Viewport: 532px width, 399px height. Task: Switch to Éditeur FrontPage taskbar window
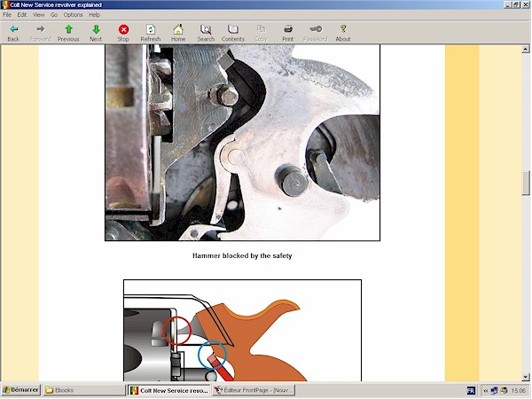coord(254,390)
